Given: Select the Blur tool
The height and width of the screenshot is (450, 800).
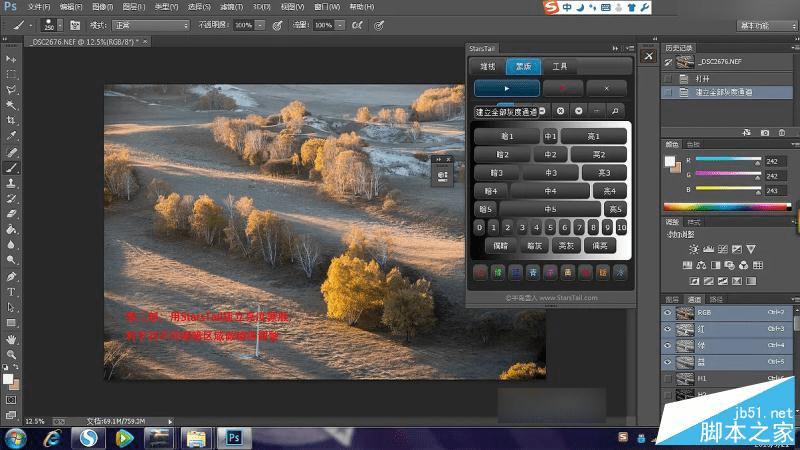Looking at the screenshot, I should point(11,244).
